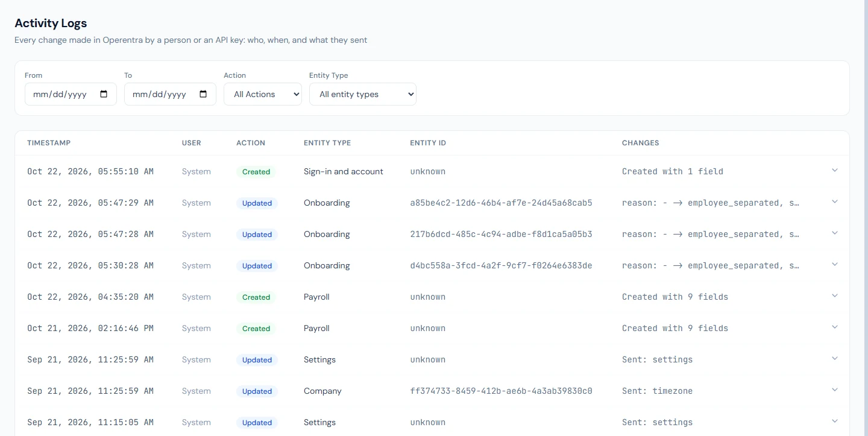Click the TIMESTAMP column header

[49, 143]
